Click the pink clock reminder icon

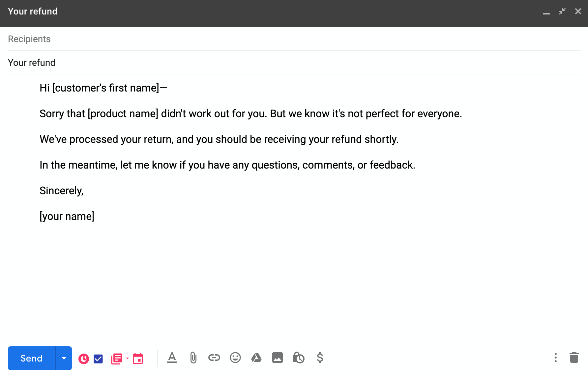[x=84, y=359]
